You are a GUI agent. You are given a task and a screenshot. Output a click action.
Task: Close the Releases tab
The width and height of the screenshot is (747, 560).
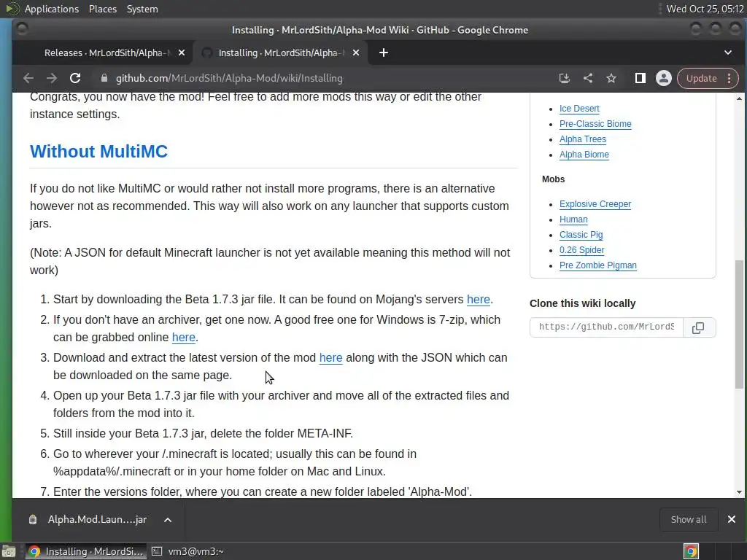(182, 52)
